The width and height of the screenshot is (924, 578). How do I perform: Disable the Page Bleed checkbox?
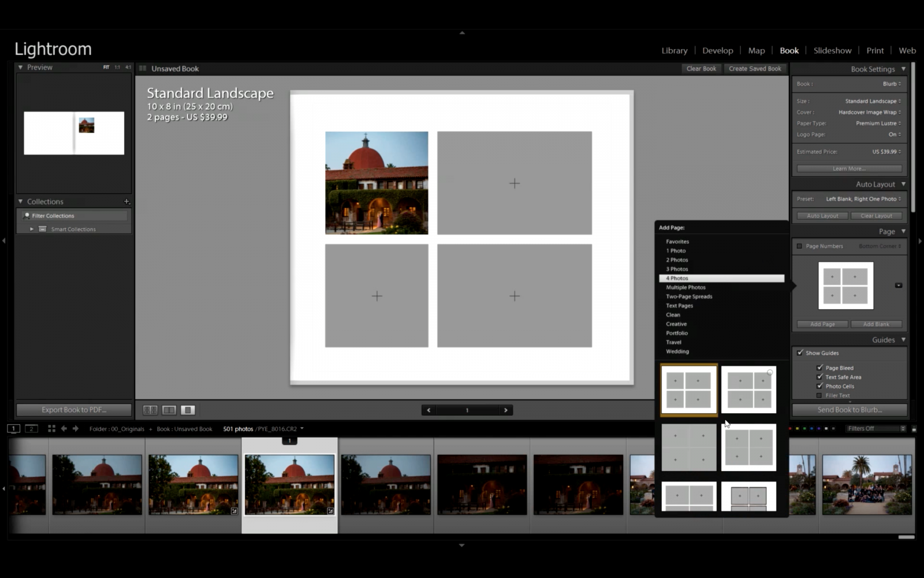(x=820, y=367)
